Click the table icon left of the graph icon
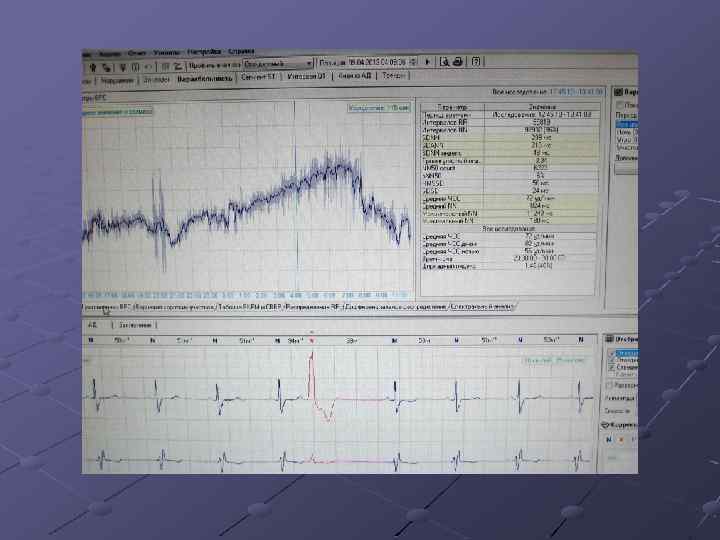Image resolution: width=720 pixels, height=540 pixels. [165, 67]
